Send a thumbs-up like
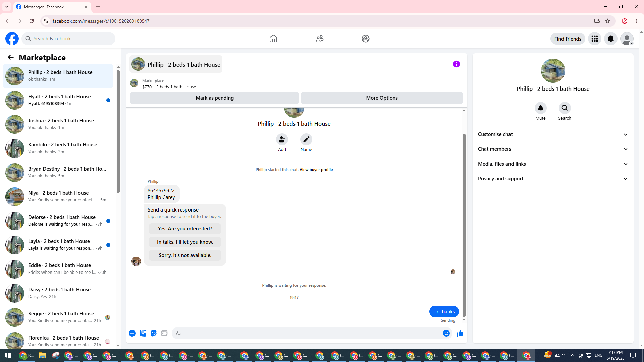 point(460,333)
